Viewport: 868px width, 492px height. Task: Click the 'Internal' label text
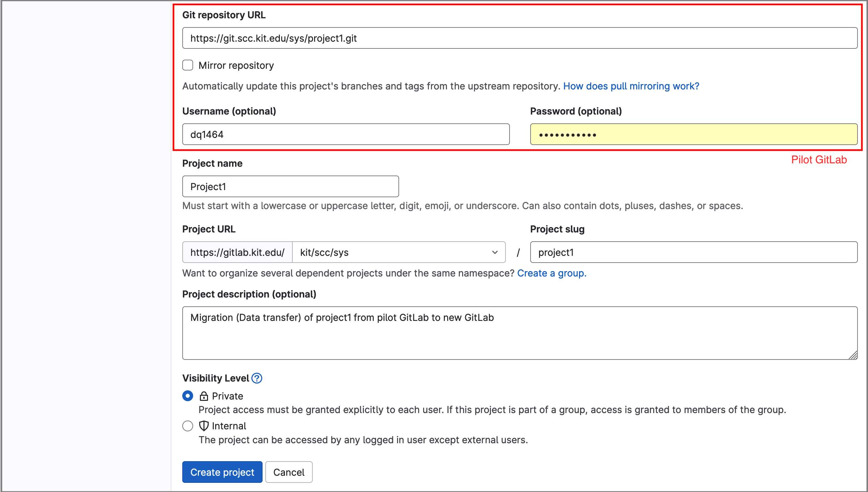point(229,426)
